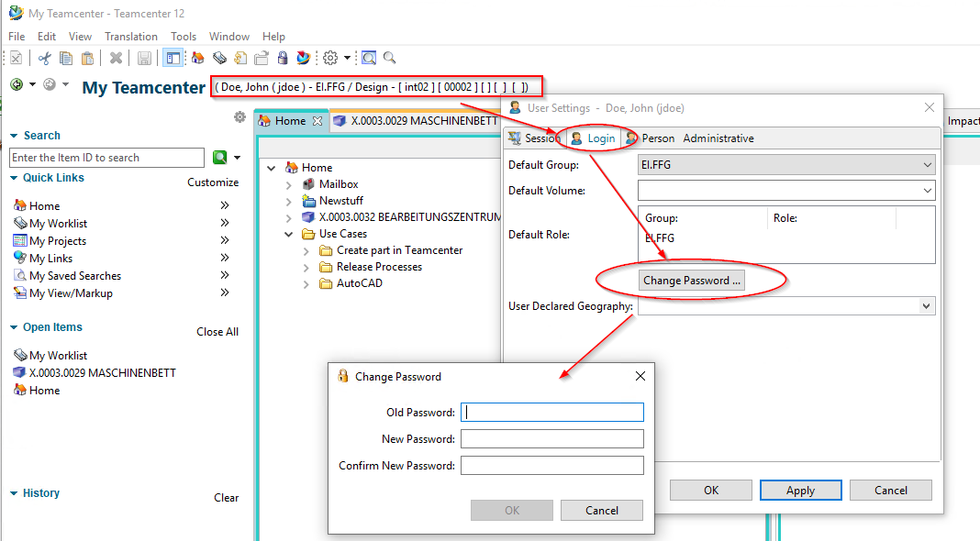Expand the Mailbox tree node

coord(289,184)
